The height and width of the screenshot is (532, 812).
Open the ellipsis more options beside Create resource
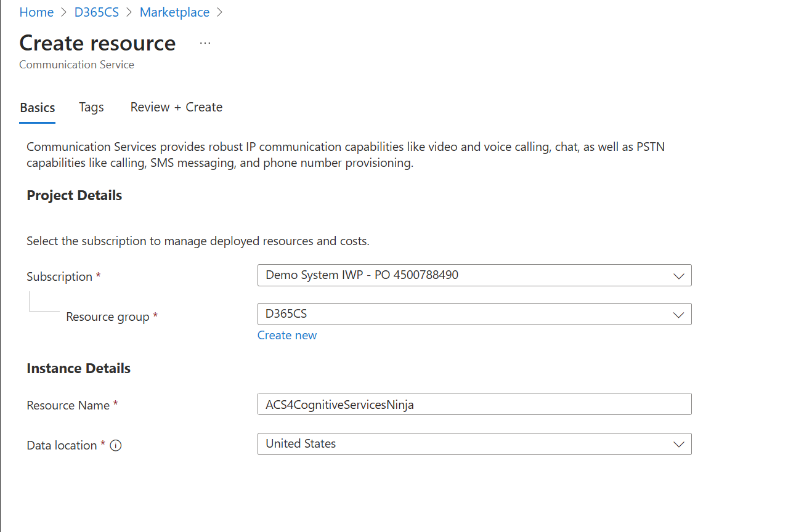click(205, 43)
